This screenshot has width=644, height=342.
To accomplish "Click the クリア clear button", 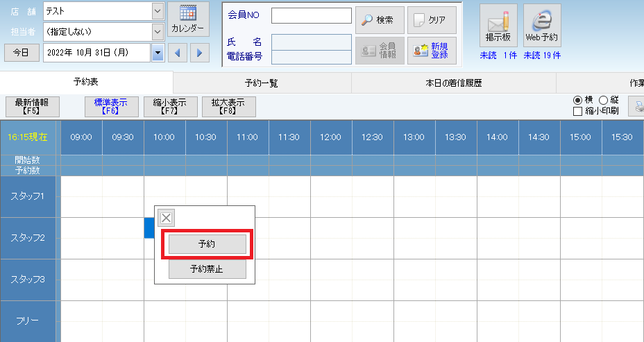I will (432, 20).
